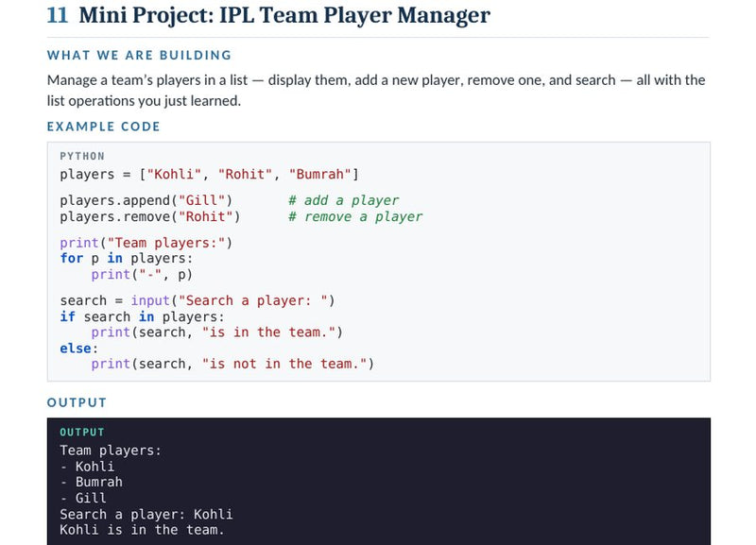756x545 pixels.
Task: Click the line with input("Search a player: ")
Action: (198, 300)
